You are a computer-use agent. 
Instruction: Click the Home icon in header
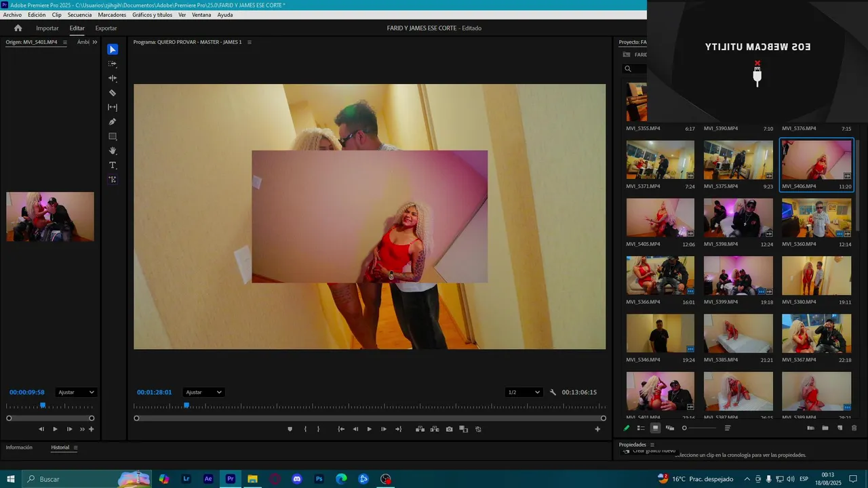[18, 28]
